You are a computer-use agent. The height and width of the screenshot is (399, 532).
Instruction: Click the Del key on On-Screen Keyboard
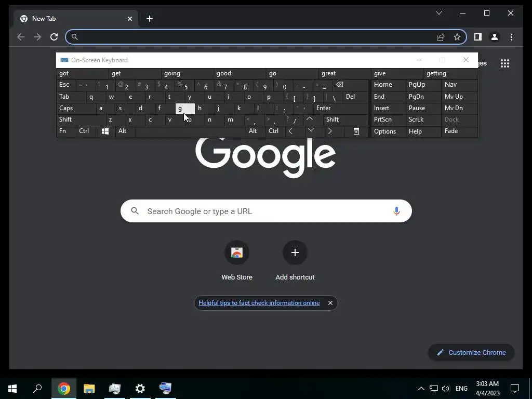(355, 97)
